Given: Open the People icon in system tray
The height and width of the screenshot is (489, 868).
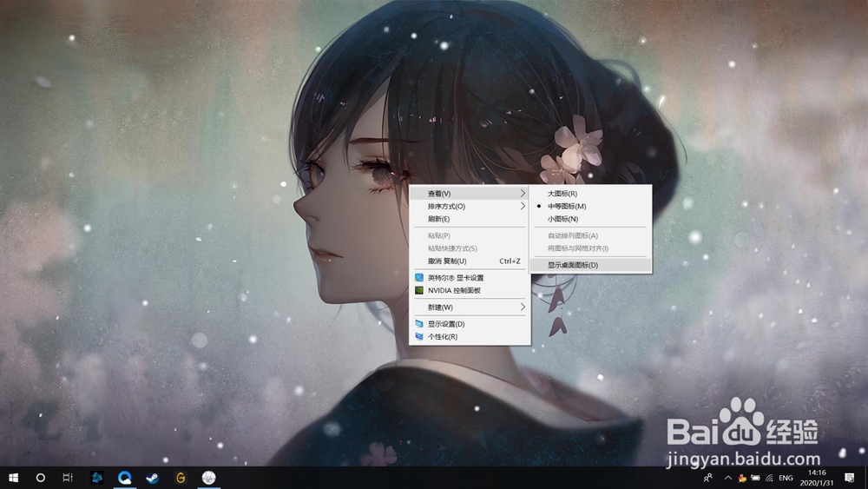Looking at the screenshot, I should [708, 478].
